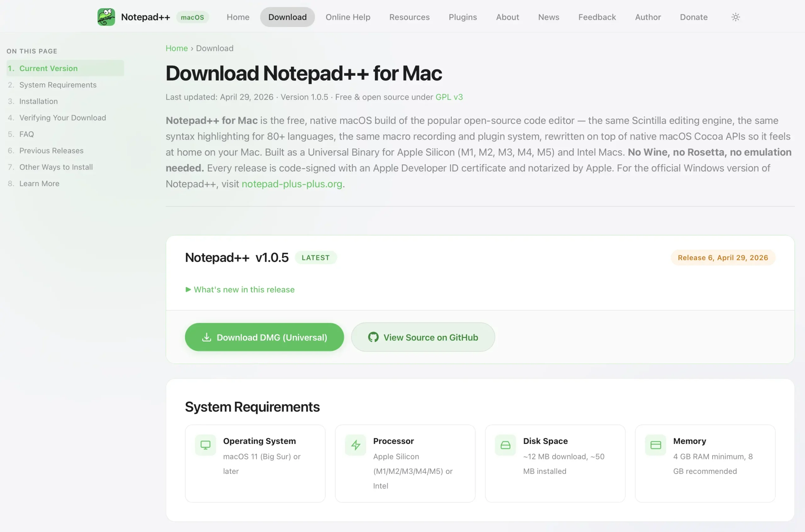Click the Memory card icon
The height and width of the screenshot is (532, 805).
coord(655,445)
